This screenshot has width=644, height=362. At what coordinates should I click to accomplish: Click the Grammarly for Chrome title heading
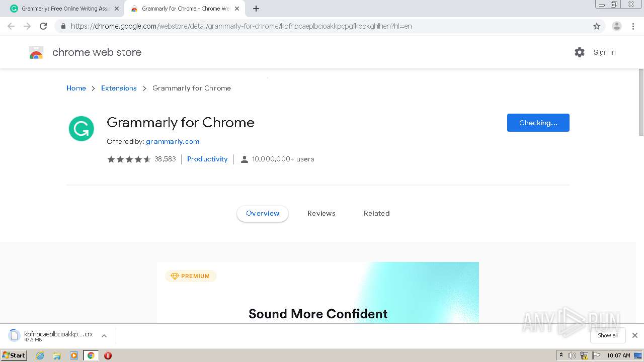click(x=181, y=123)
